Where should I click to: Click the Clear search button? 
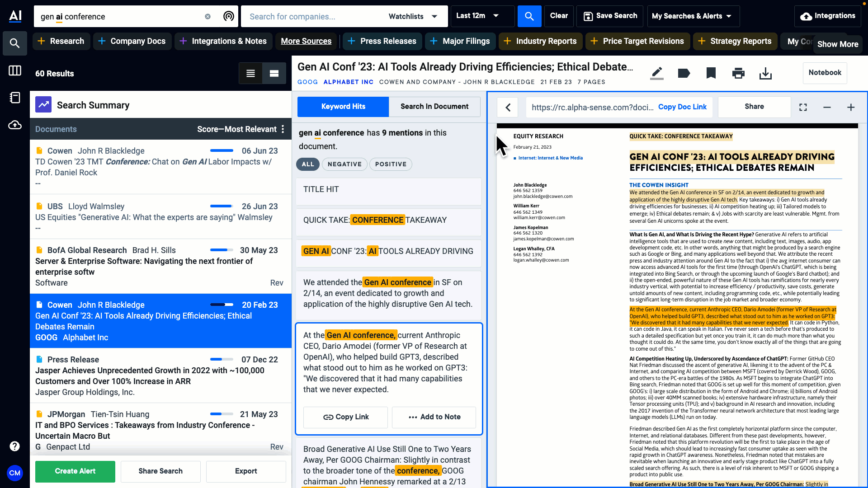click(559, 16)
